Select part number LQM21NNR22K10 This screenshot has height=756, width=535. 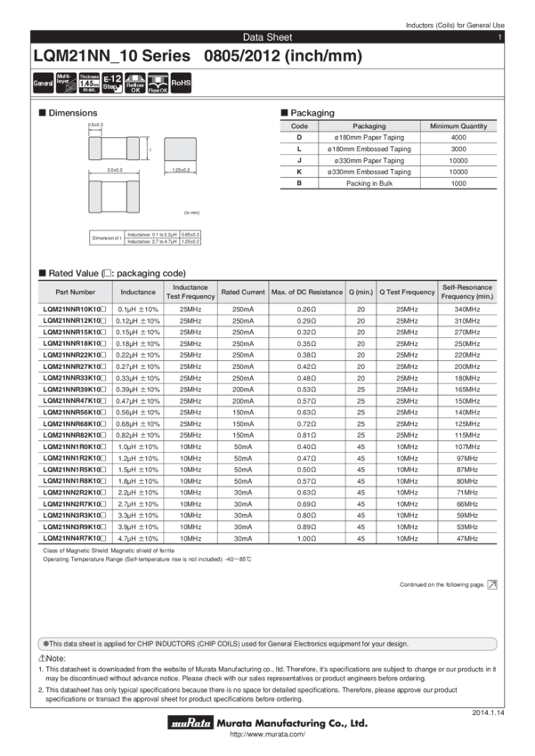(74, 355)
